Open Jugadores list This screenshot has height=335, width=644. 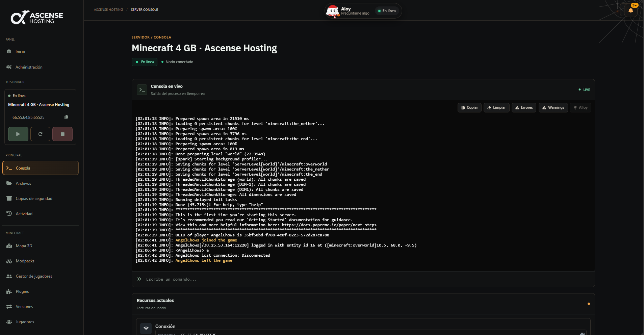41,322
